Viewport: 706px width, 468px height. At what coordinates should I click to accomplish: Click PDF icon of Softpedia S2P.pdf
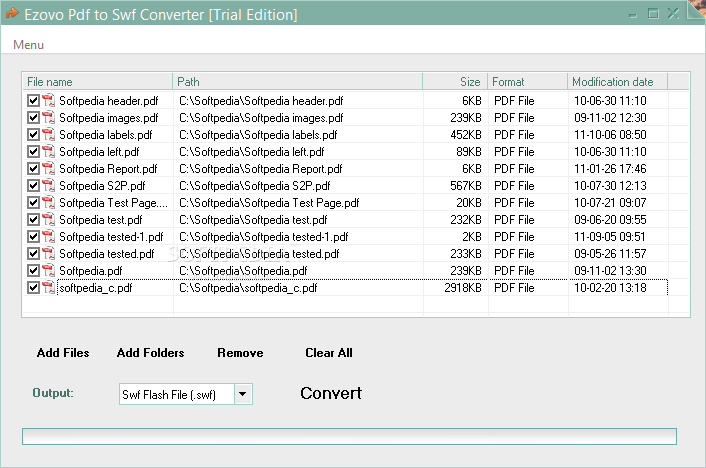coord(48,186)
